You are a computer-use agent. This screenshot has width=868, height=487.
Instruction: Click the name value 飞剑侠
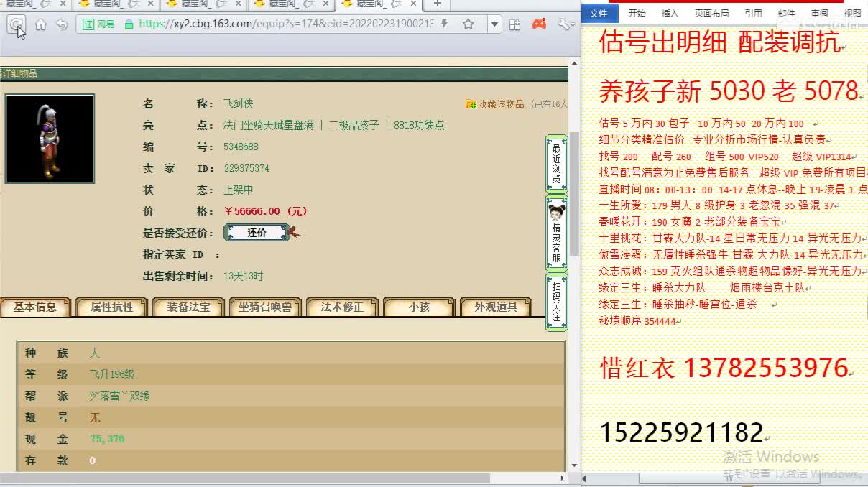239,104
